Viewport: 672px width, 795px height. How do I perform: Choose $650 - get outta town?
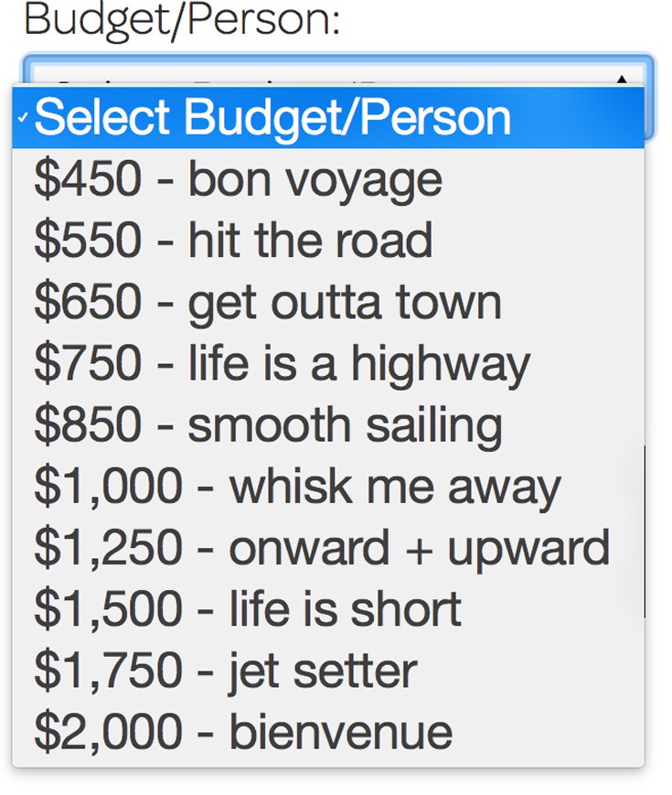pos(267,302)
